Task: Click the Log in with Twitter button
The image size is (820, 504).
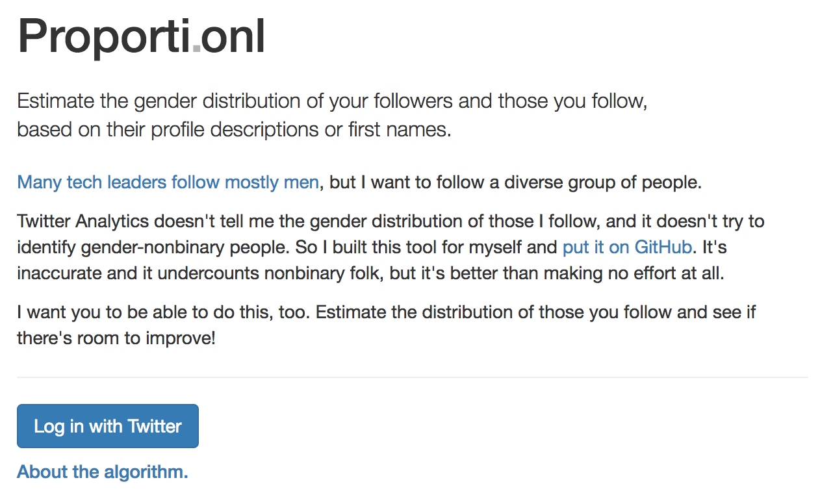Action: click(x=108, y=426)
